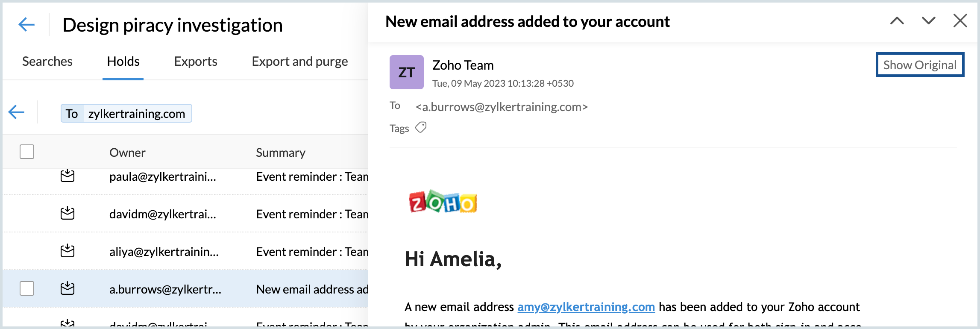Viewport: 980px width, 329px height.
Task: Click the mail icon in the first davidm row
Action: coord(67,213)
